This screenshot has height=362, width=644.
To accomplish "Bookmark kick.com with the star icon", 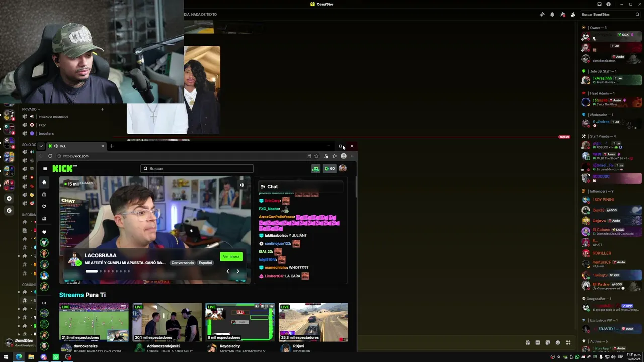I will [316, 156].
